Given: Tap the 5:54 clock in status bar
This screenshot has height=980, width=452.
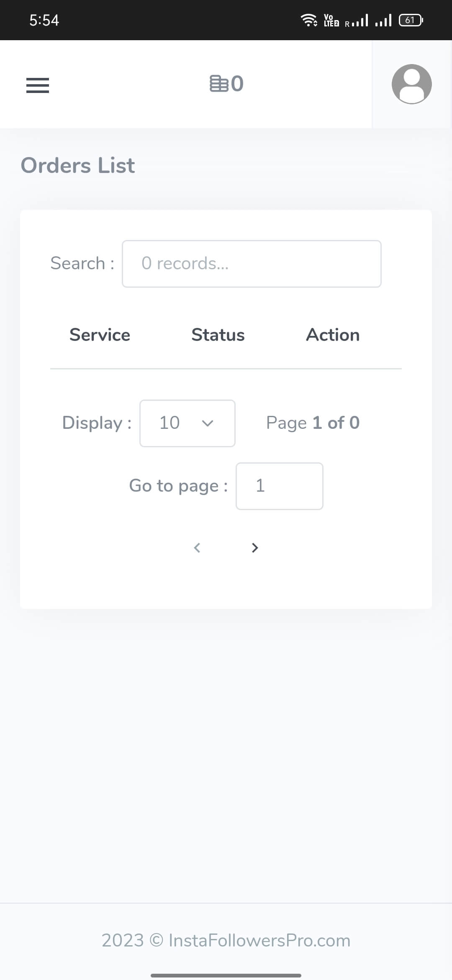Looking at the screenshot, I should coord(44,20).
